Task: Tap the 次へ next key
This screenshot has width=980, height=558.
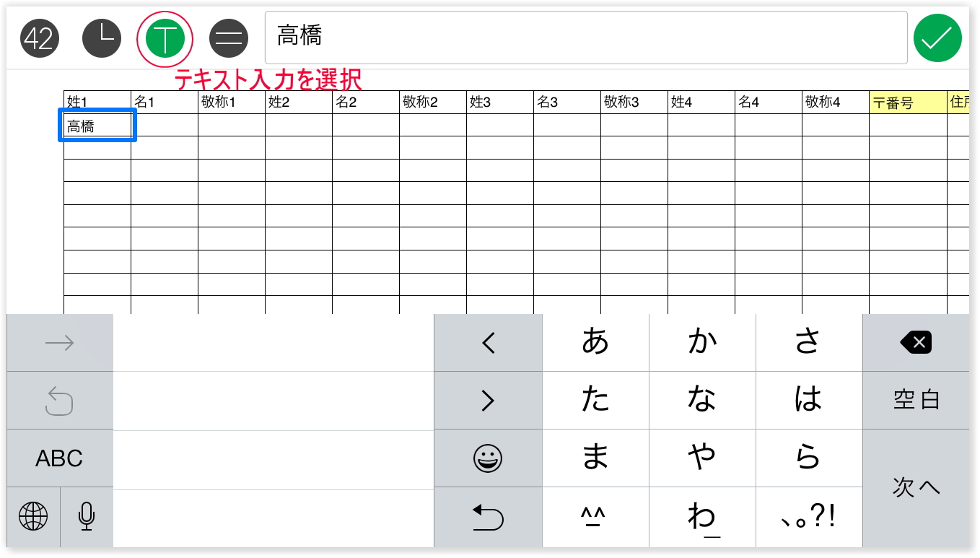Action: pyautogui.click(x=916, y=488)
